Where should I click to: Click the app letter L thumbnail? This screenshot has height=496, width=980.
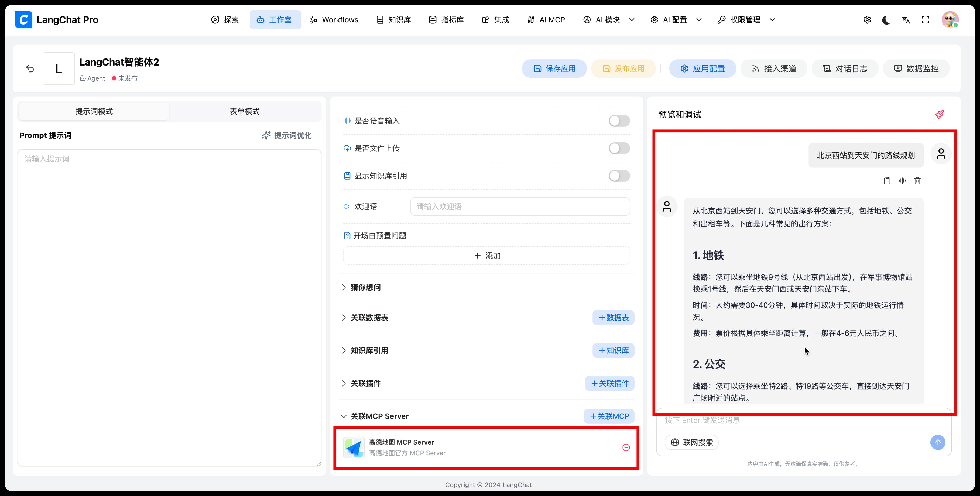(59, 68)
